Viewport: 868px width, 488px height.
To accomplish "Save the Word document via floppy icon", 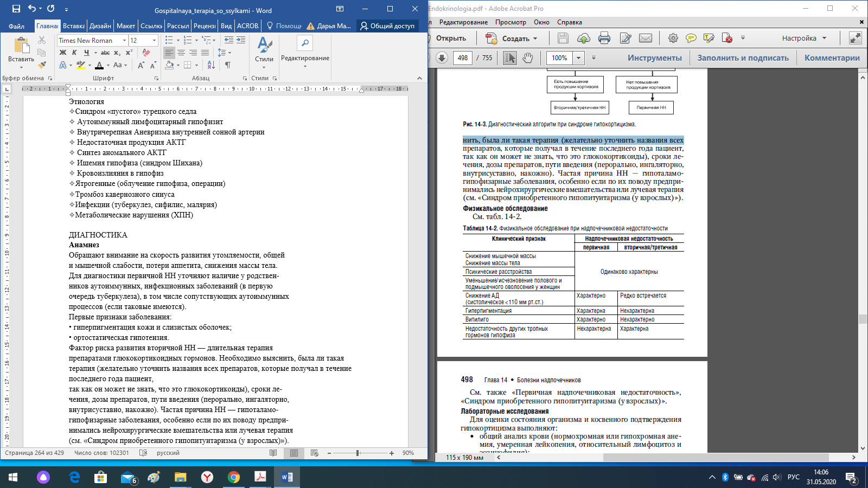I will coord(16,9).
